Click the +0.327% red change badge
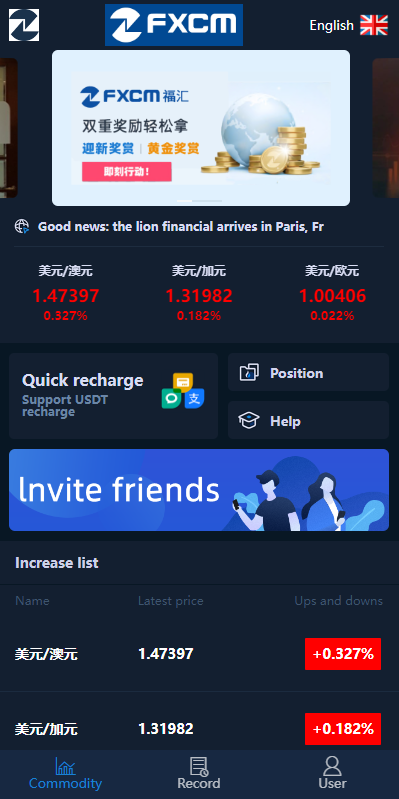This screenshot has width=399, height=799. 343,654
